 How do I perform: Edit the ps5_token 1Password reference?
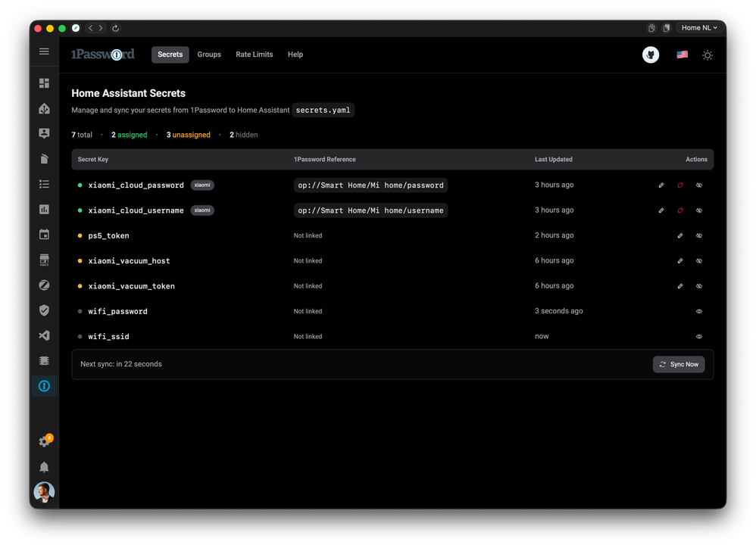(680, 235)
